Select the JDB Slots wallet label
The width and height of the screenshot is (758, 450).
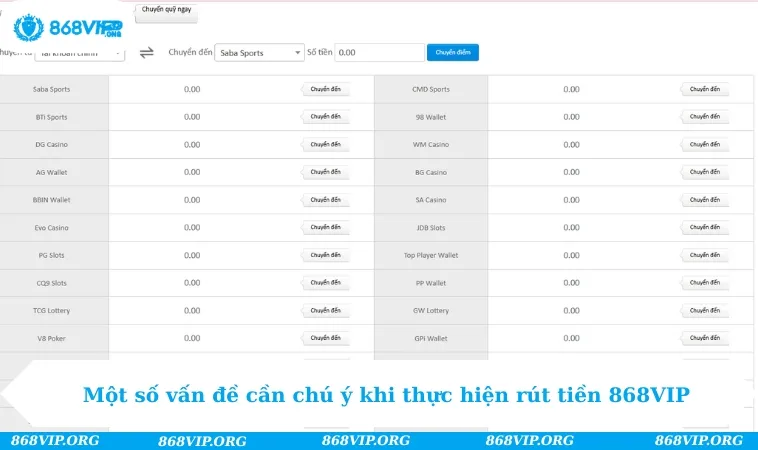point(431,227)
